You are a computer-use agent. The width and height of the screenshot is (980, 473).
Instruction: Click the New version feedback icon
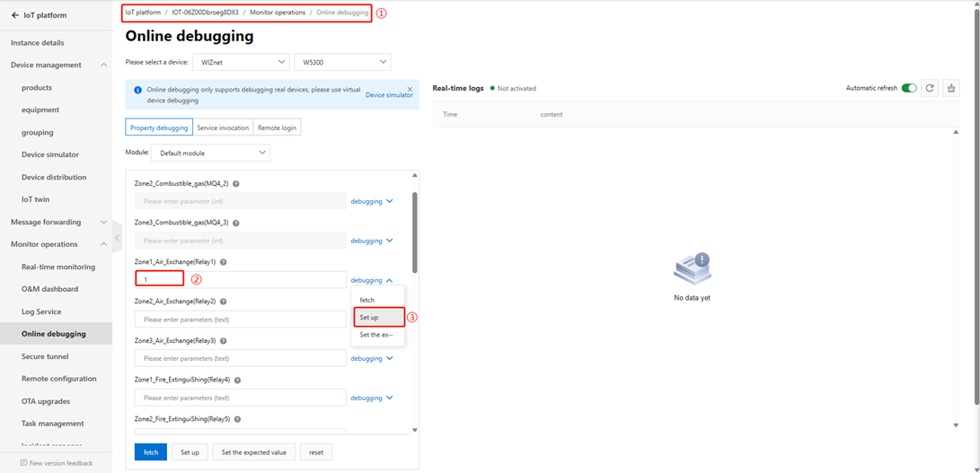(x=23, y=463)
